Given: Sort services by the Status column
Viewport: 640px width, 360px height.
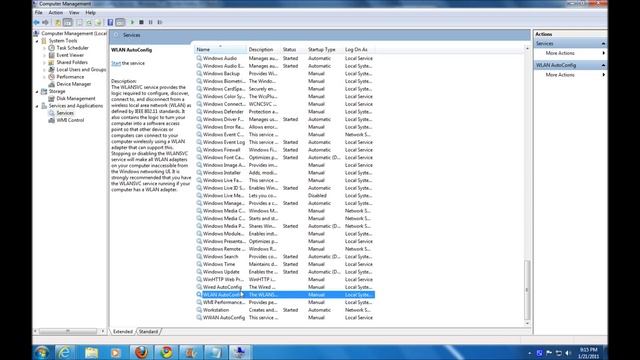Looking at the screenshot, I should (293, 49).
